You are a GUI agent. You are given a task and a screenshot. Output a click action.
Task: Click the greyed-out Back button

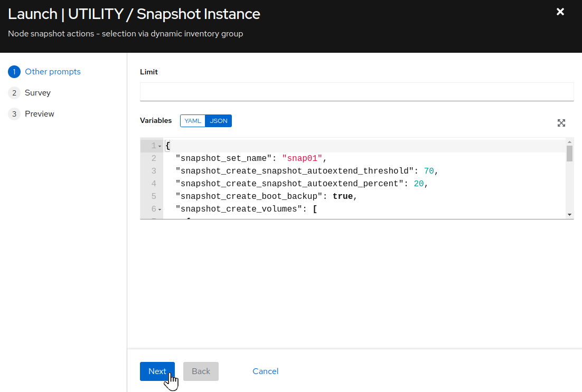pyautogui.click(x=201, y=371)
